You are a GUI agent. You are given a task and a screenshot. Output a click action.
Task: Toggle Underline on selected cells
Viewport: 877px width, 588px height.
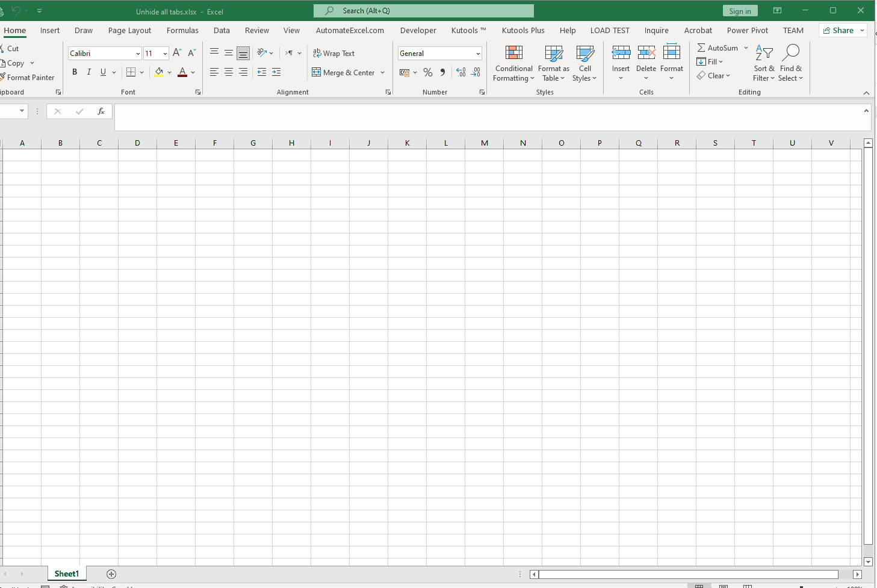pos(102,72)
